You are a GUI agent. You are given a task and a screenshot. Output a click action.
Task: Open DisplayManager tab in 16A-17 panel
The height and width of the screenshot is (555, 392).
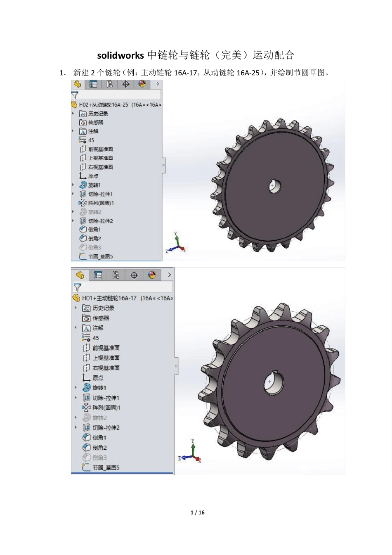[152, 275]
